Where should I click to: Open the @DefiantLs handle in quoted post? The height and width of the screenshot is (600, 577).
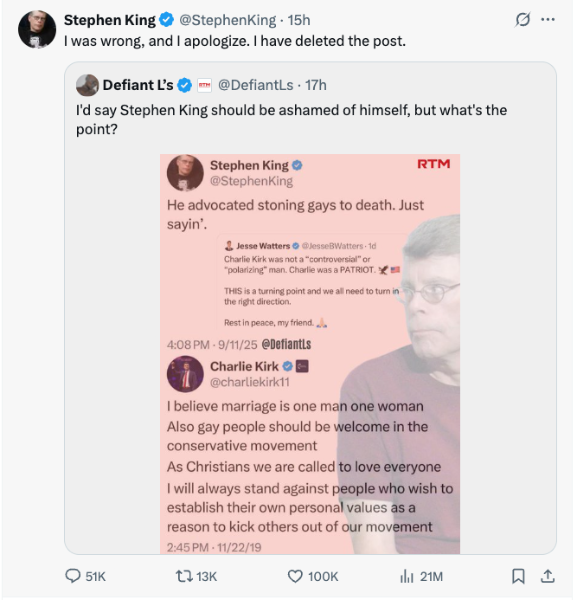[x=256, y=85]
